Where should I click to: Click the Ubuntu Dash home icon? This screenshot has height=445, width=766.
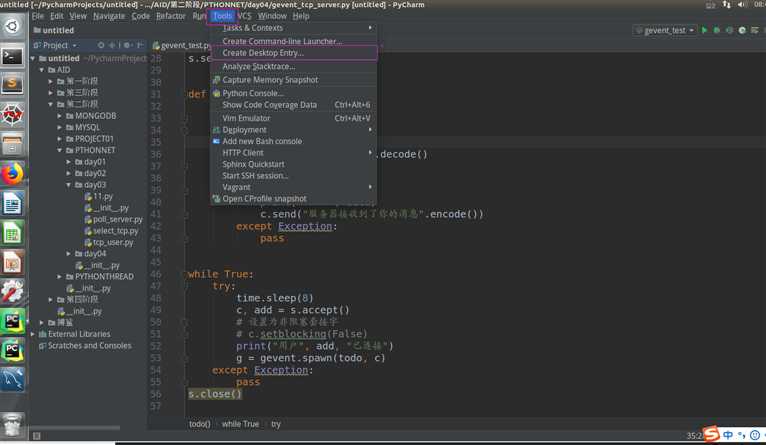point(12,27)
